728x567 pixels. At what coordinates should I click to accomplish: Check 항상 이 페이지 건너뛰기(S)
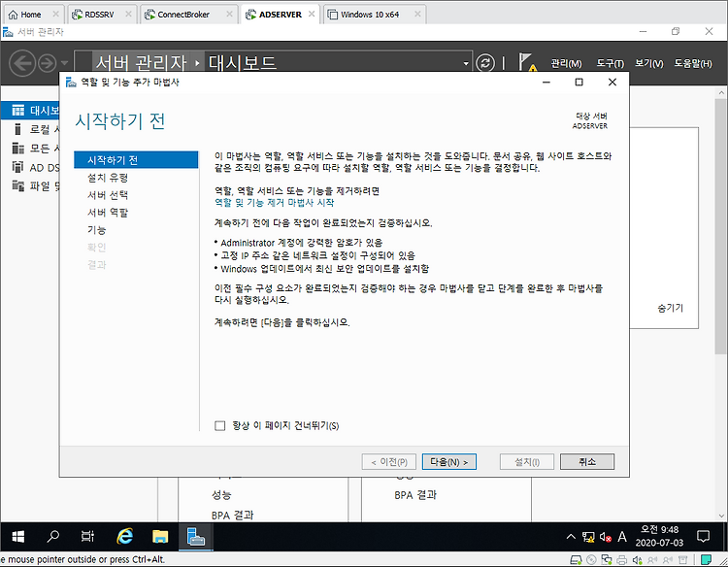point(219,426)
